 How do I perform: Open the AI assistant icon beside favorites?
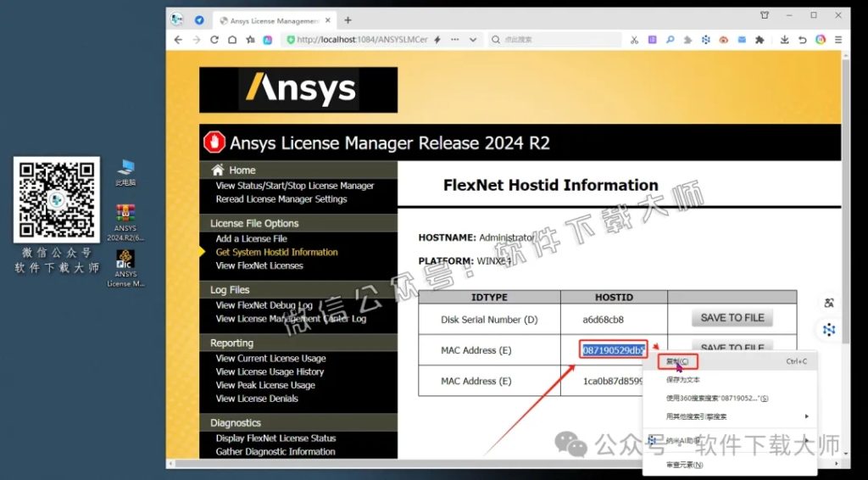click(267, 40)
